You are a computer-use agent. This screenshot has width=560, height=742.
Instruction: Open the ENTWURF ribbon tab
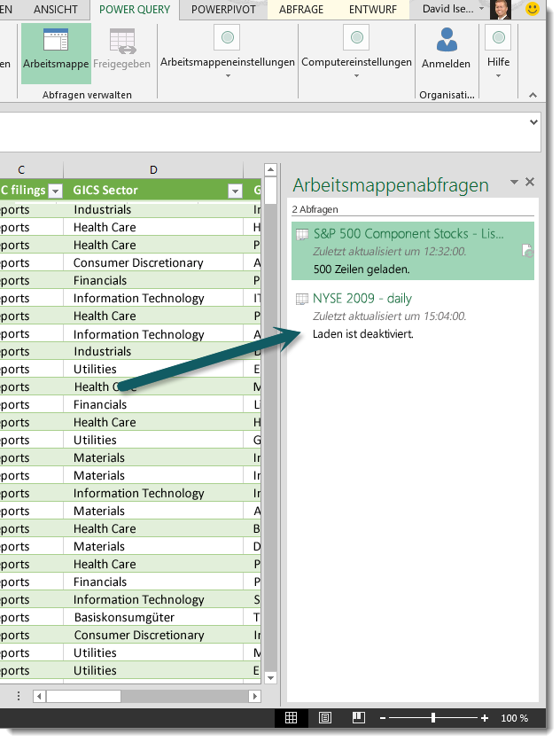pos(373,10)
